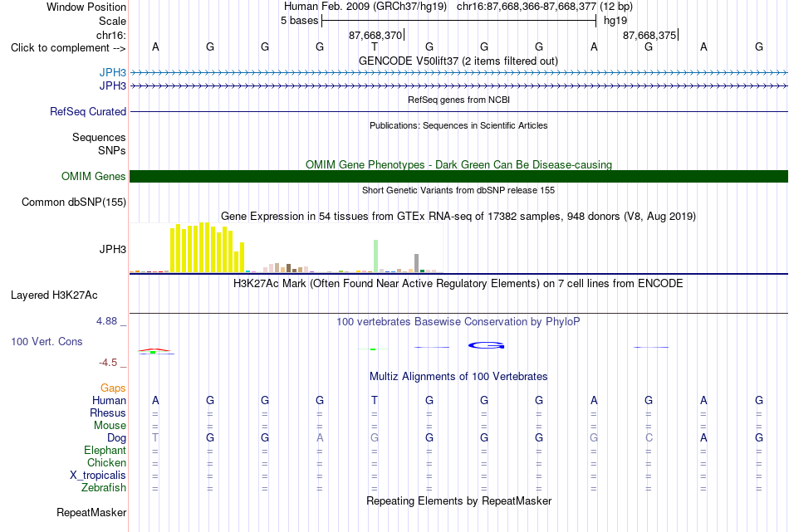The width and height of the screenshot is (789, 532).
Task: Click the OMIM Gene Phenotypes track title
Action: (459, 164)
